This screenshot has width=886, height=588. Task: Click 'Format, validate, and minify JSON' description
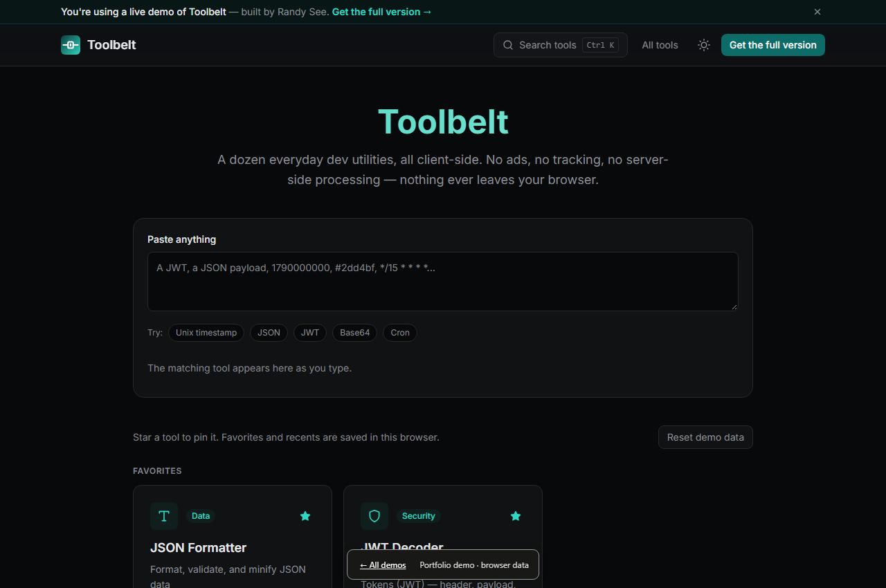228,576
